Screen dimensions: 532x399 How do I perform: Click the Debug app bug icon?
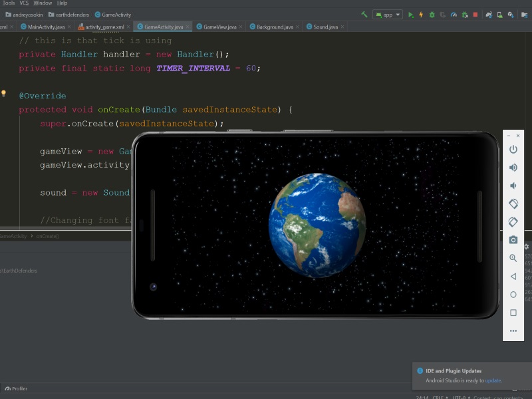432,15
